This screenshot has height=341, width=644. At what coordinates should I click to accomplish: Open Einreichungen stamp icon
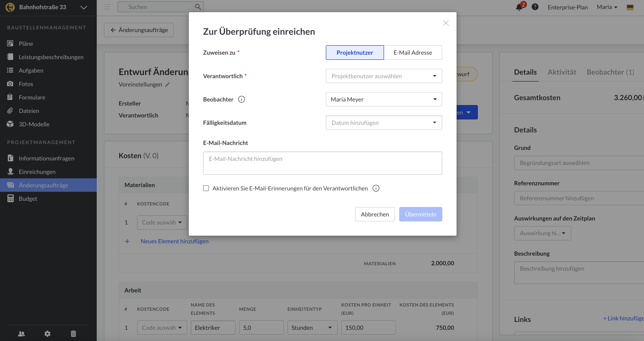click(10, 172)
